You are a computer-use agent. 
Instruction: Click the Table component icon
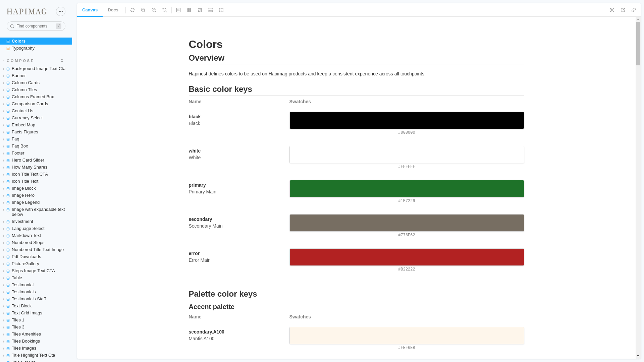[8, 278]
